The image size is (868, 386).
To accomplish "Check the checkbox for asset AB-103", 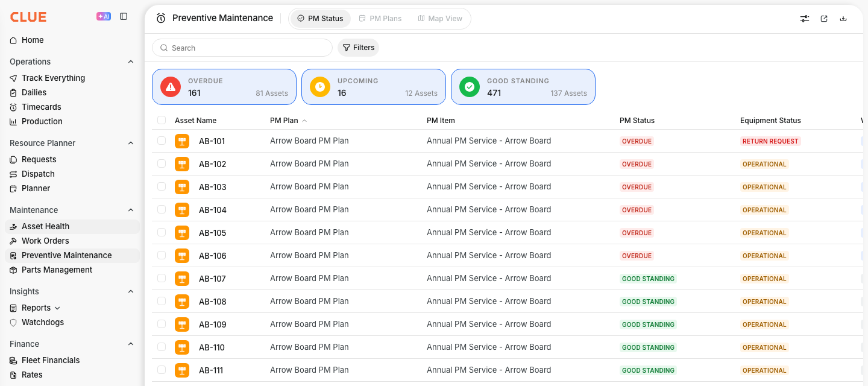I will (x=162, y=186).
